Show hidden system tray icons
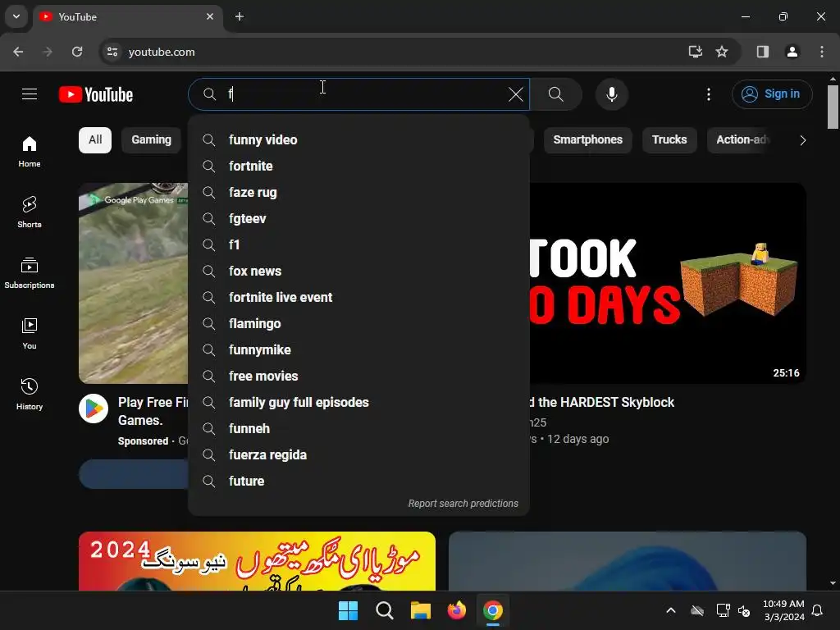 pos(671,610)
